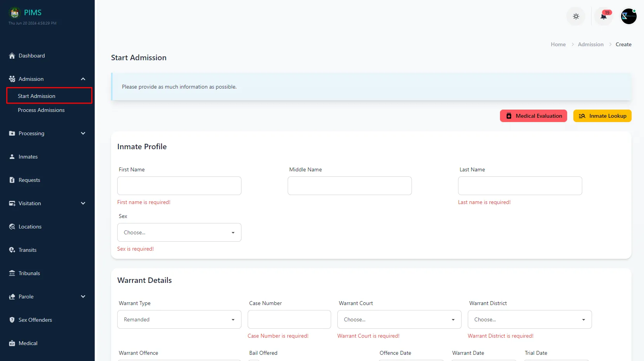Open the Sex dropdown
Viewport: 644px width, 361px height.
point(179,232)
